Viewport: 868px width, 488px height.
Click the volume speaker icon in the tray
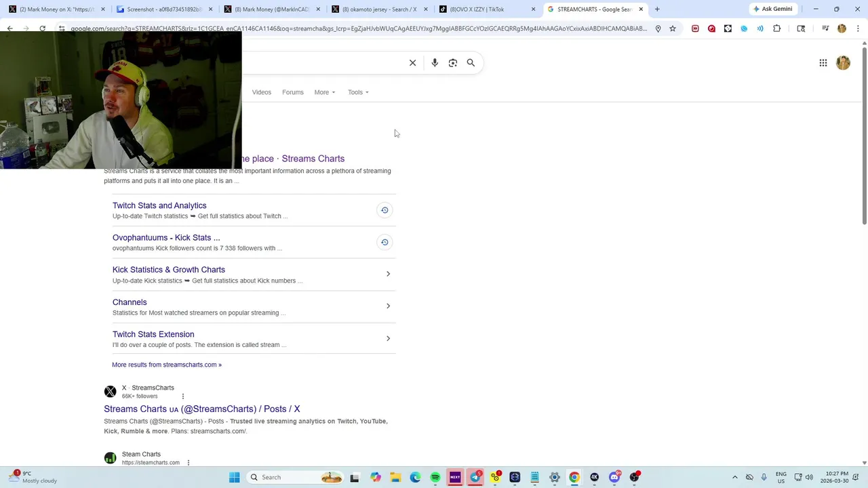809,477
